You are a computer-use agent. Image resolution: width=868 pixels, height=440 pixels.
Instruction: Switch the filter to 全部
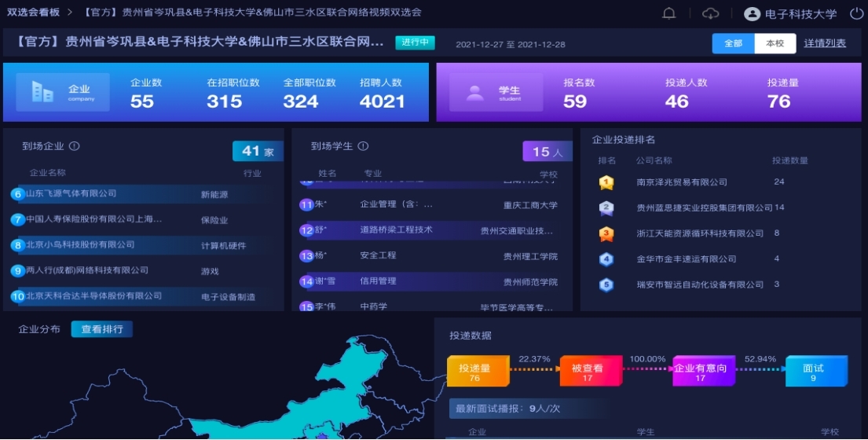[733, 43]
